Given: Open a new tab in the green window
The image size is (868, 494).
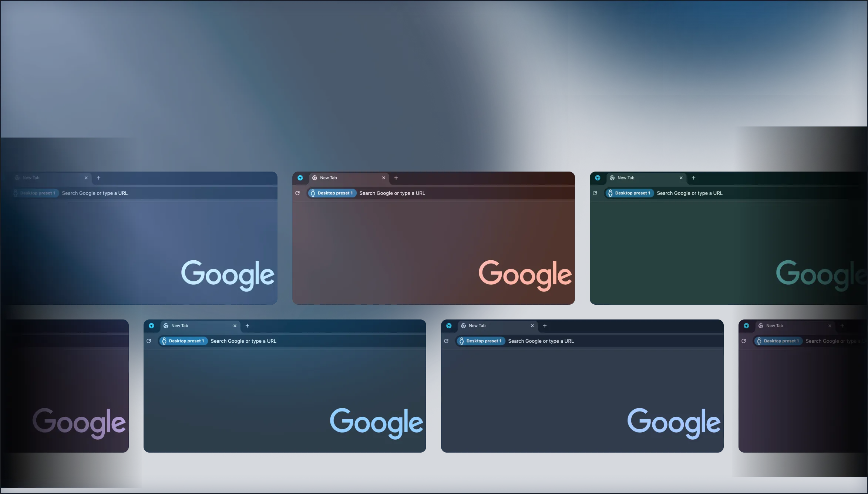Looking at the screenshot, I should [693, 178].
